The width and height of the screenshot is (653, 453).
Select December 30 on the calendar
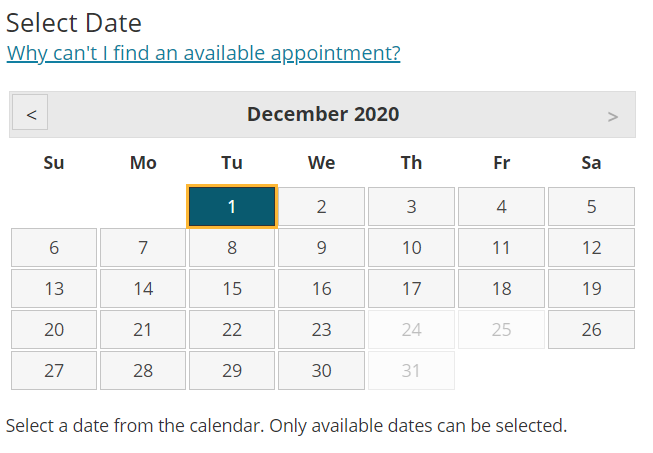tap(321, 370)
